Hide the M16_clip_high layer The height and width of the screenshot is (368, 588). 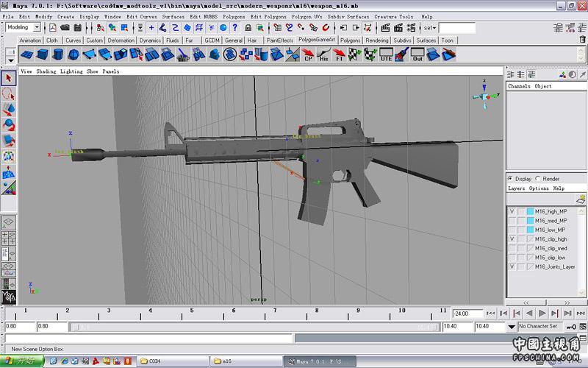coord(512,239)
